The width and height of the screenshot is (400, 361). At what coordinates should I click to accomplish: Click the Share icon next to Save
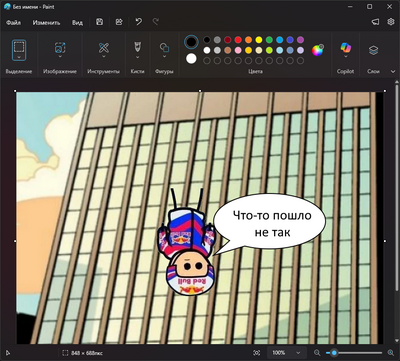coord(119,22)
